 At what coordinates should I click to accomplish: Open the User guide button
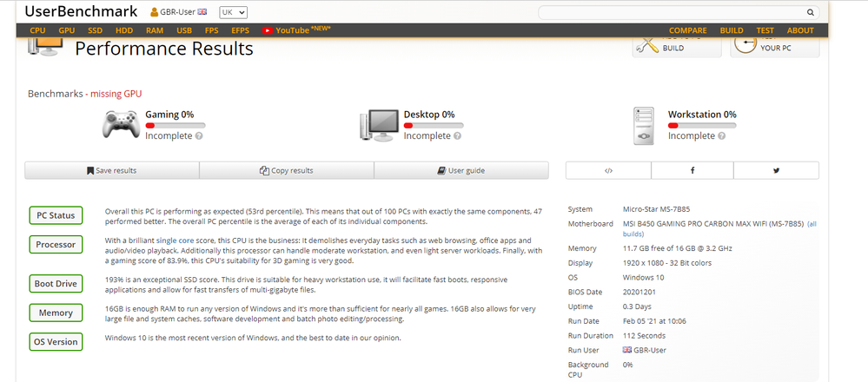tap(461, 170)
